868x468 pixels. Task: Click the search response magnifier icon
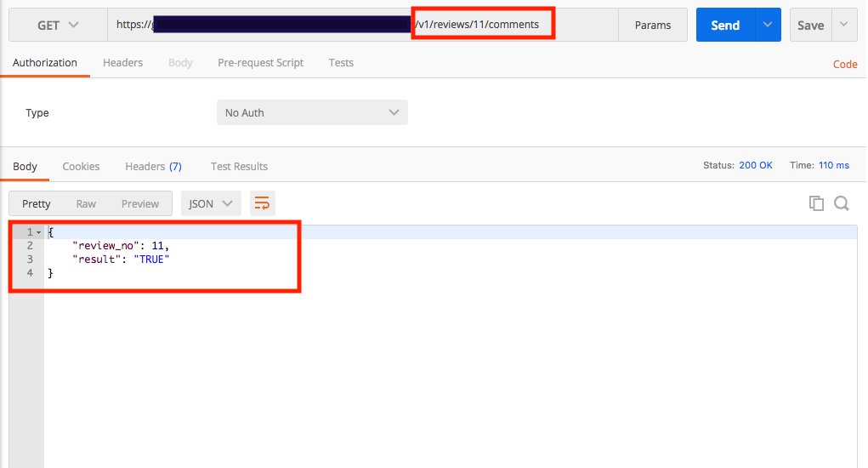(842, 203)
